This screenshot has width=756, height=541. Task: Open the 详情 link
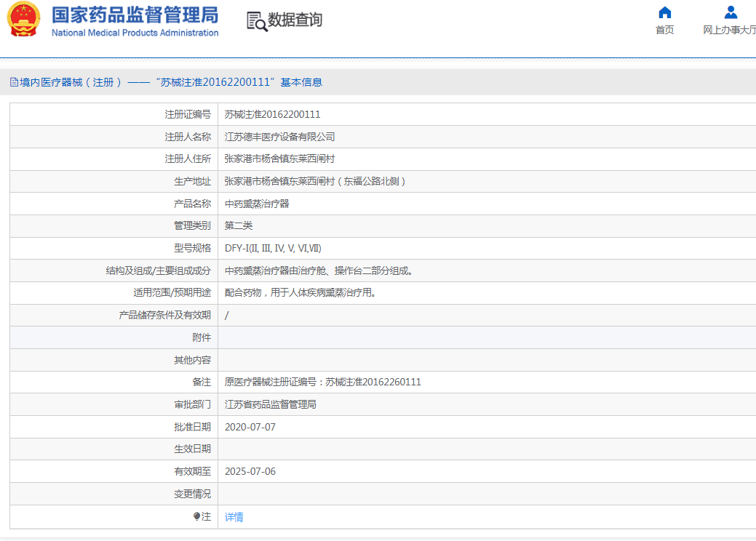(x=234, y=517)
